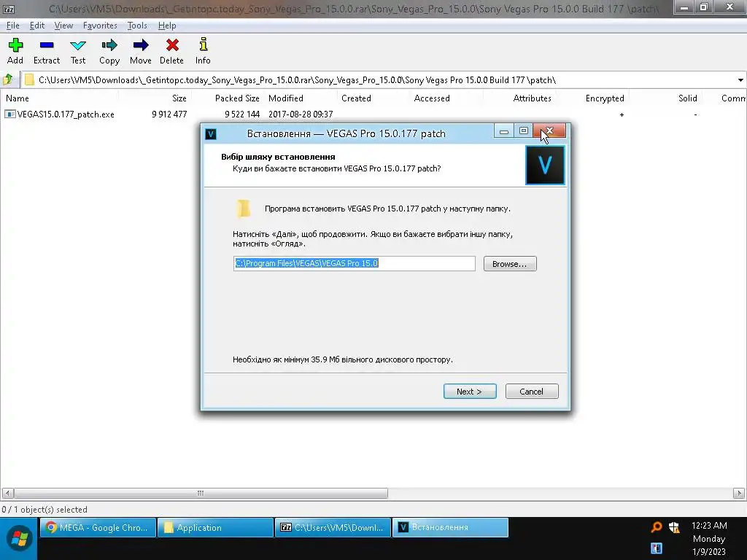747x560 pixels.
Task: Click the 7z icon in window title bar
Action: pyautogui.click(x=8, y=8)
